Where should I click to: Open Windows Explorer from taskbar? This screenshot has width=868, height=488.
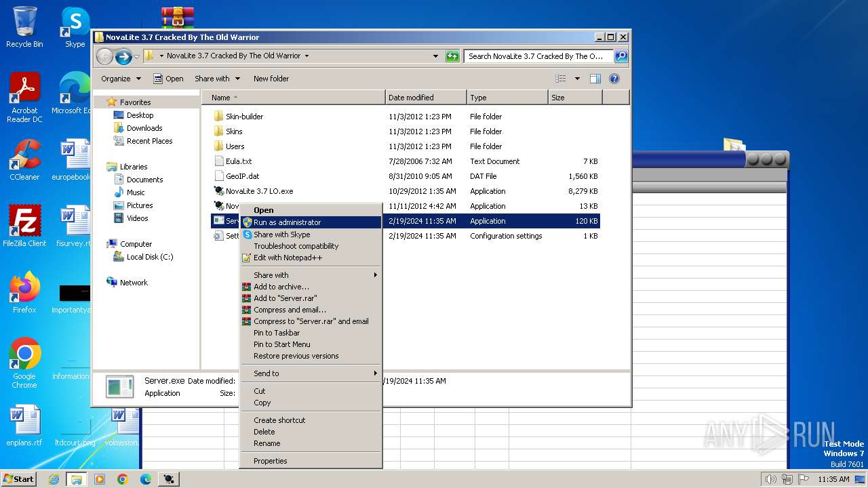pos(76,479)
